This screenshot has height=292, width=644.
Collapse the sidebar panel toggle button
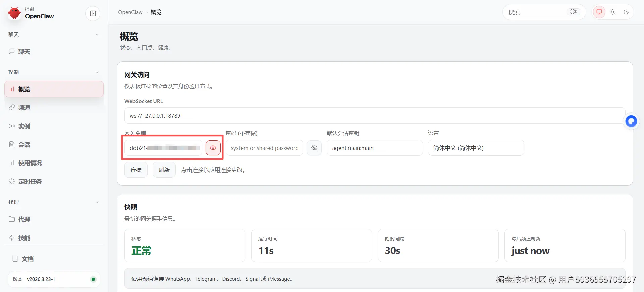(x=93, y=13)
